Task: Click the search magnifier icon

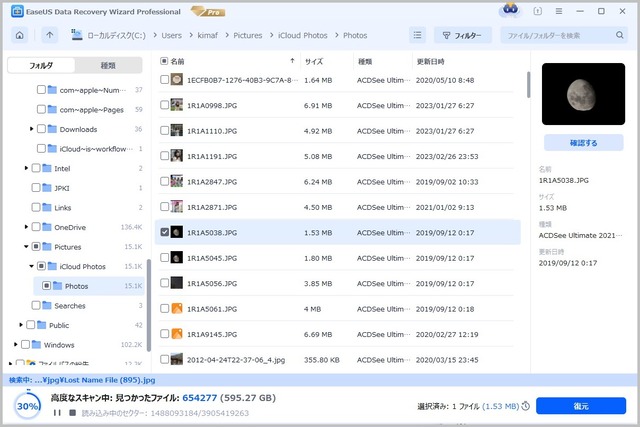Action: (620, 35)
